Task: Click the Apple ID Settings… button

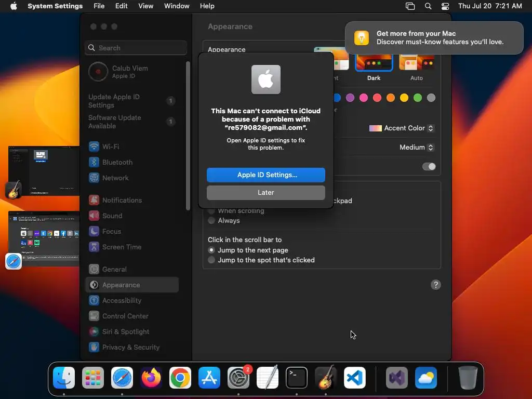Action: [x=266, y=175]
